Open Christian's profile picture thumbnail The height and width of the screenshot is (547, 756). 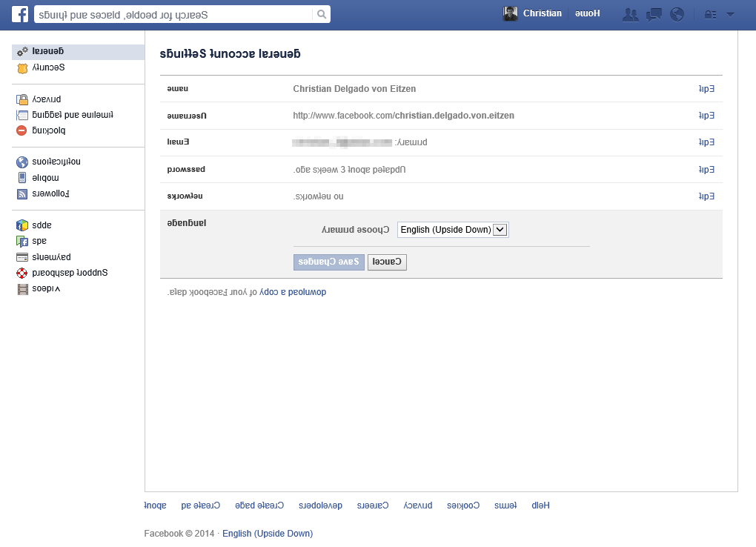[x=510, y=14]
